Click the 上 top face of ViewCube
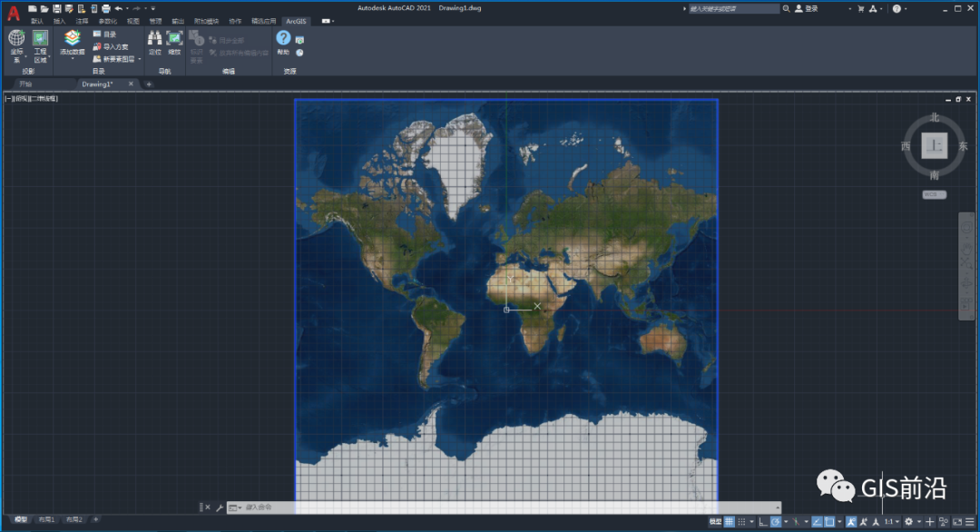This screenshot has height=532, width=980. click(934, 145)
